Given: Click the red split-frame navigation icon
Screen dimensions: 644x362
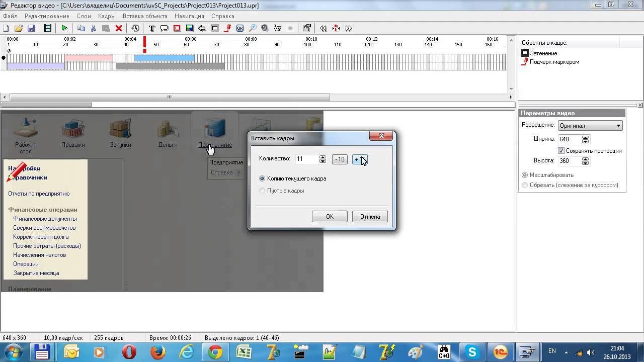Looking at the screenshot, I should pos(336,28).
